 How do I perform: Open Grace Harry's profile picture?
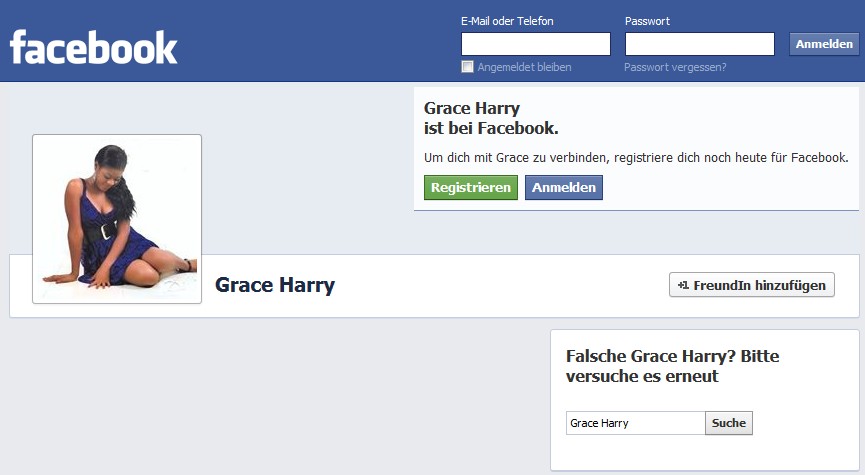tap(117, 219)
